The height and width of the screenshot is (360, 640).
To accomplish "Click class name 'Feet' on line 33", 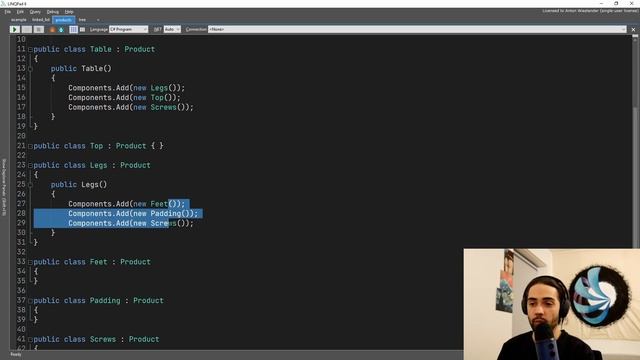I will pyautogui.click(x=98, y=262).
